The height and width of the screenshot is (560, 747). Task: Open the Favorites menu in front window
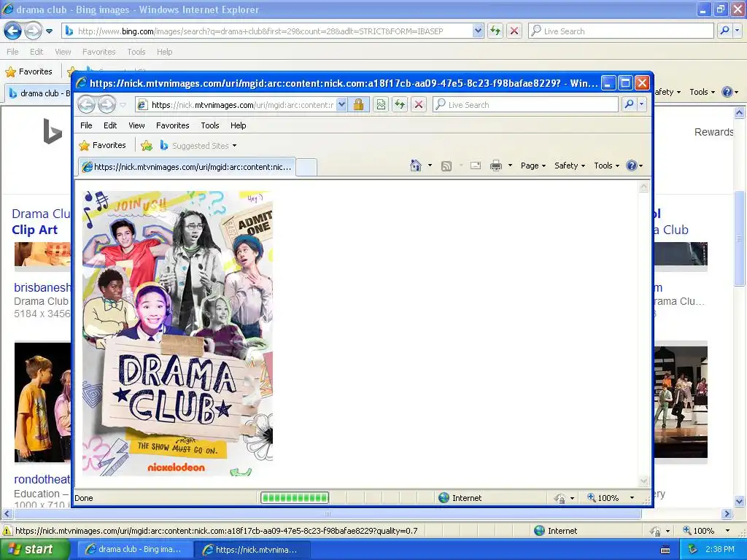coord(172,125)
